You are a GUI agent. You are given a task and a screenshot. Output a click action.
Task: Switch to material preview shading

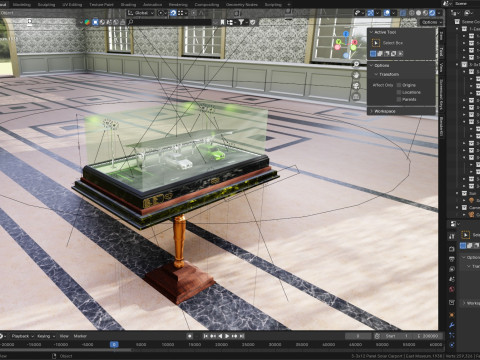[x=425, y=13]
